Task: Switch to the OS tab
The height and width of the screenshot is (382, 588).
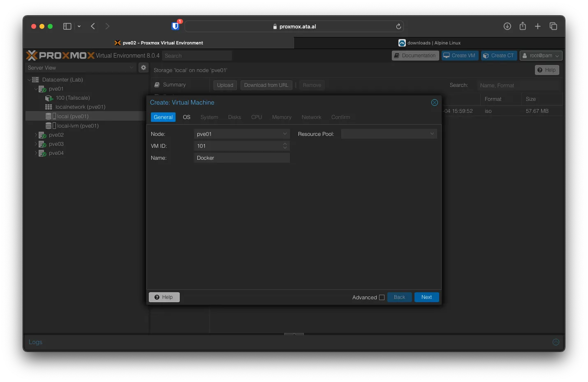Action: click(x=187, y=117)
